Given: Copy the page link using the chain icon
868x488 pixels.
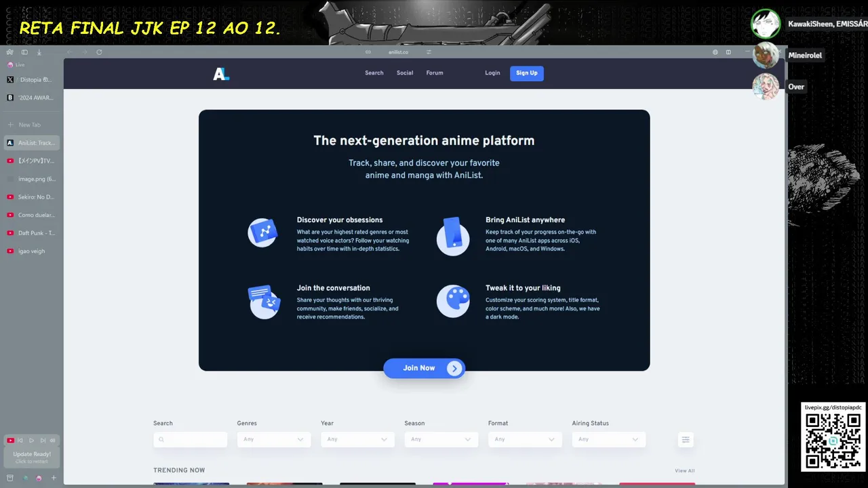Looking at the screenshot, I should (368, 52).
